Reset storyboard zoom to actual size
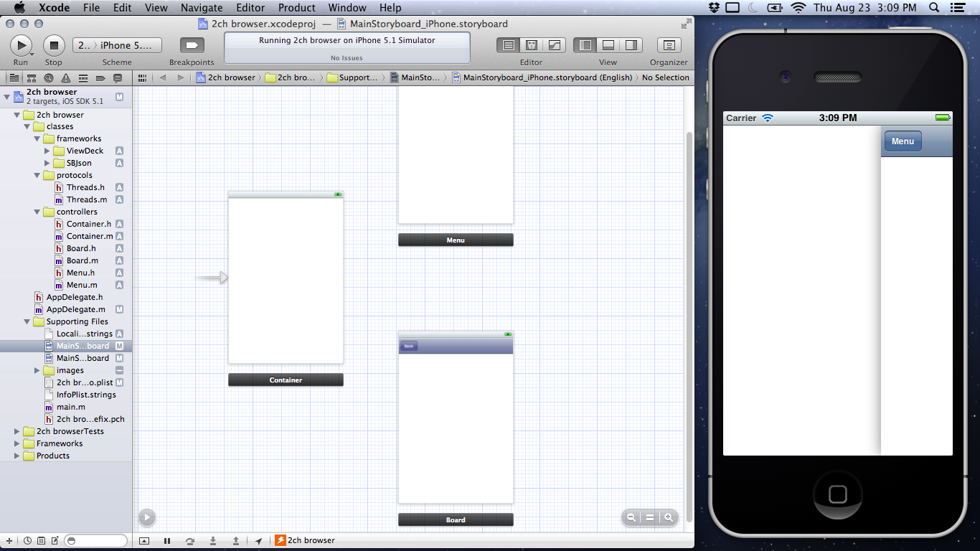This screenshot has height=551, width=980. pos(650,517)
